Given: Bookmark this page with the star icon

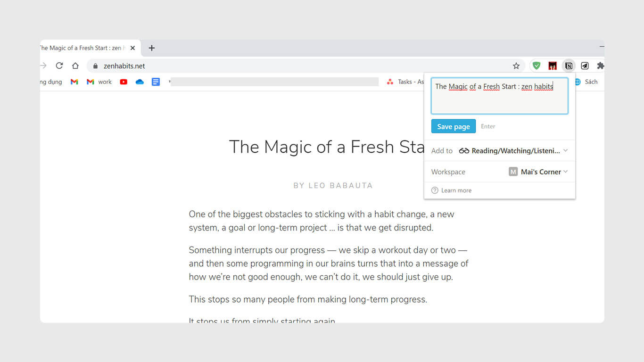Looking at the screenshot, I should [516, 66].
